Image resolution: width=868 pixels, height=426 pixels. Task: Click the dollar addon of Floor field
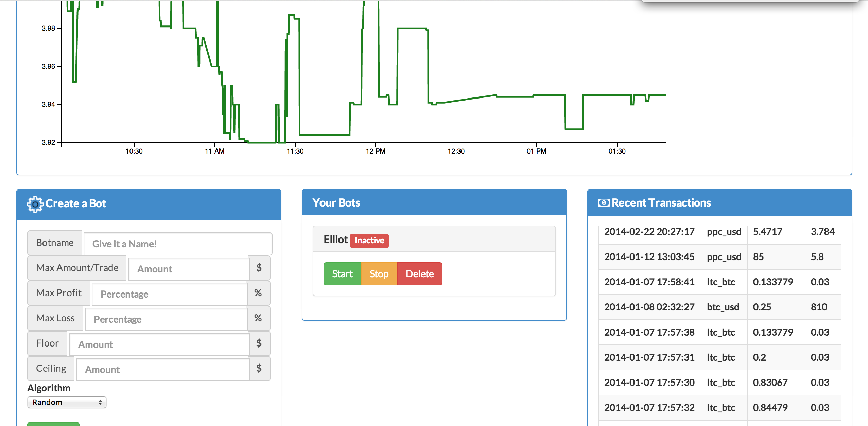259,343
